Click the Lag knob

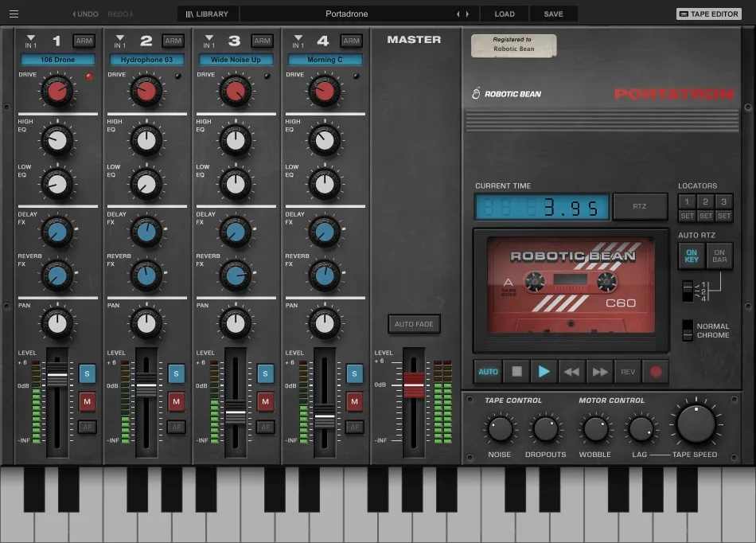tap(641, 429)
